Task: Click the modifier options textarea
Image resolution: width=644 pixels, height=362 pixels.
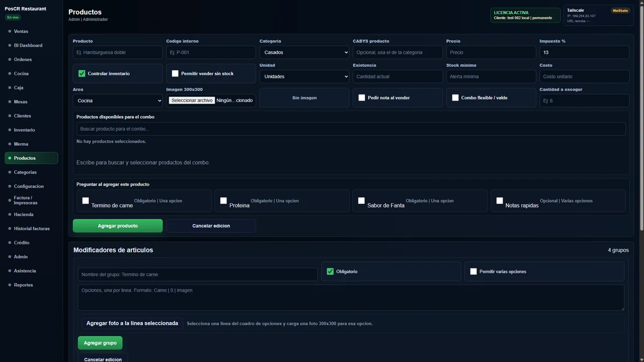Action: [351, 298]
